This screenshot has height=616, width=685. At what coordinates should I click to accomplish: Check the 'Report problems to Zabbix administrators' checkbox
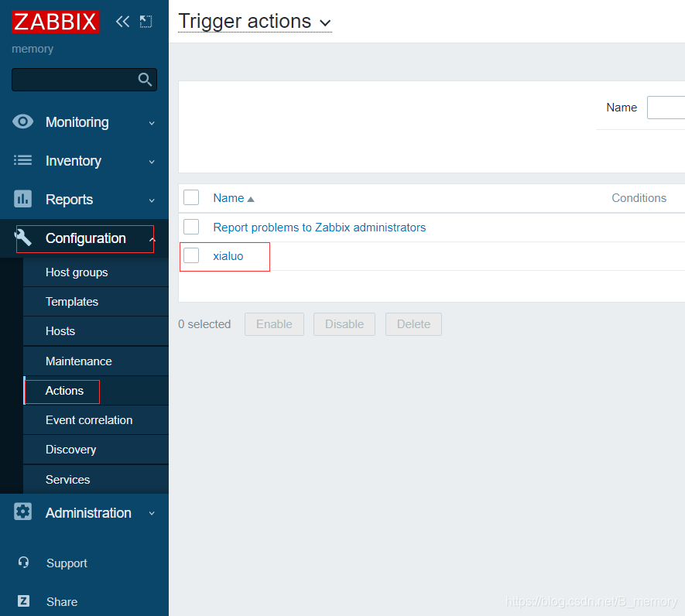pyautogui.click(x=191, y=227)
